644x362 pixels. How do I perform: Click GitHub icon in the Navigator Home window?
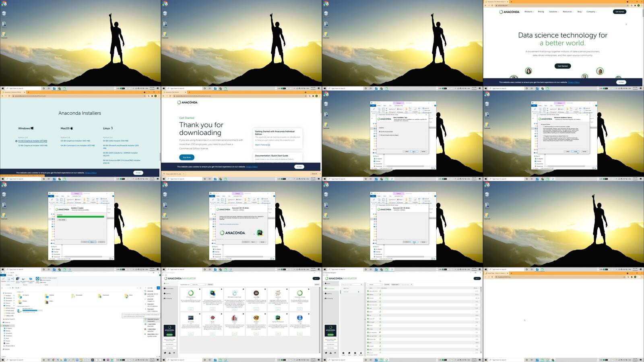tap(174, 353)
